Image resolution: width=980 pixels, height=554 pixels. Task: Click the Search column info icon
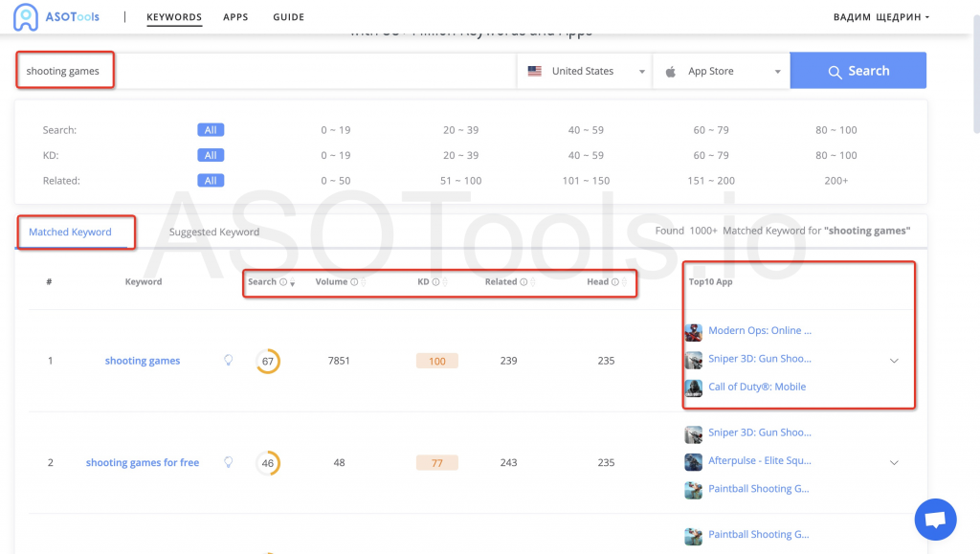tap(282, 282)
